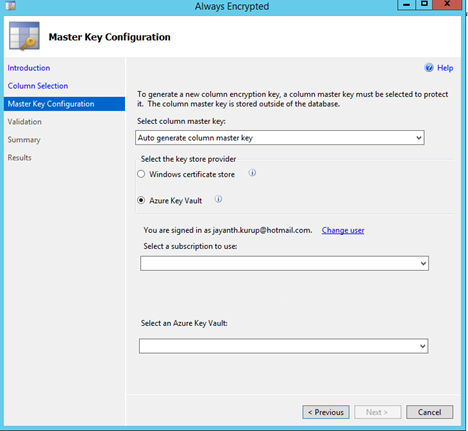Click the Previous button
The height and width of the screenshot is (431, 468).
[326, 412]
